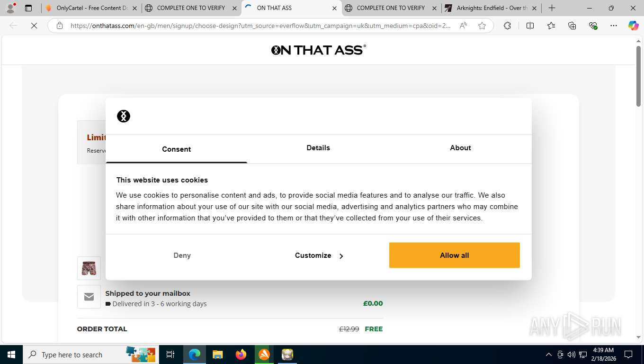Switch to Arknights: Endfield browser tab
644x364 pixels.
point(492,8)
